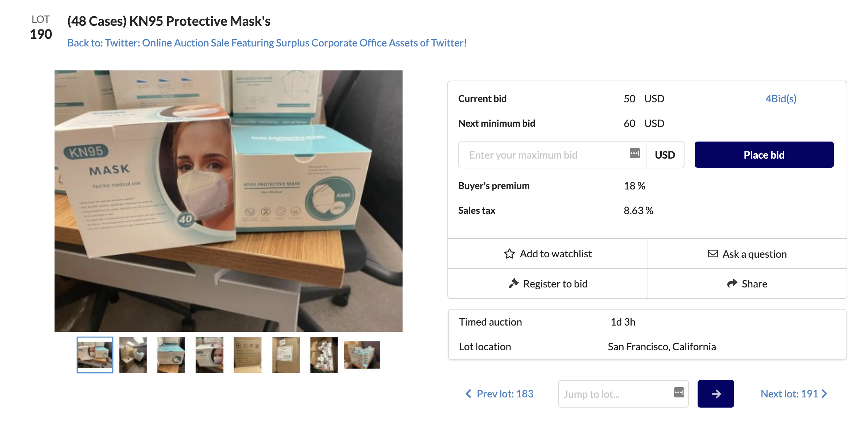Focus the Jump to lot input field
The width and height of the screenshot is (868, 429).
point(615,394)
